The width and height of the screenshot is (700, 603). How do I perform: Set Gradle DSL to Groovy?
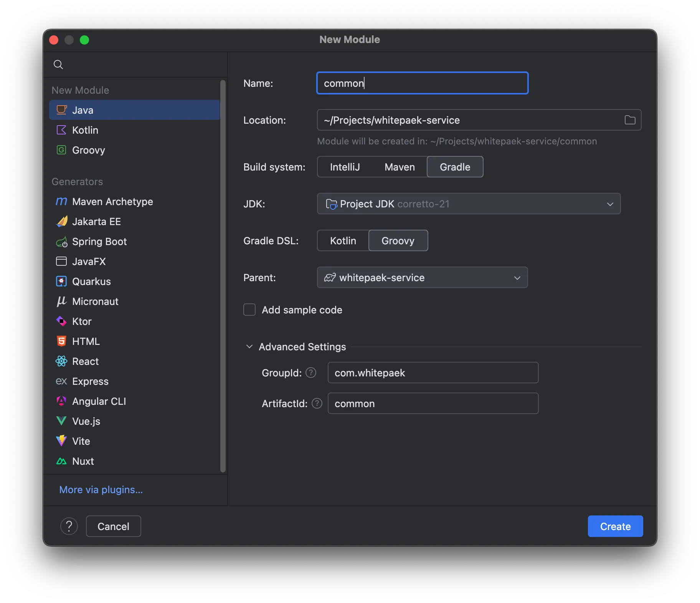coord(398,240)
